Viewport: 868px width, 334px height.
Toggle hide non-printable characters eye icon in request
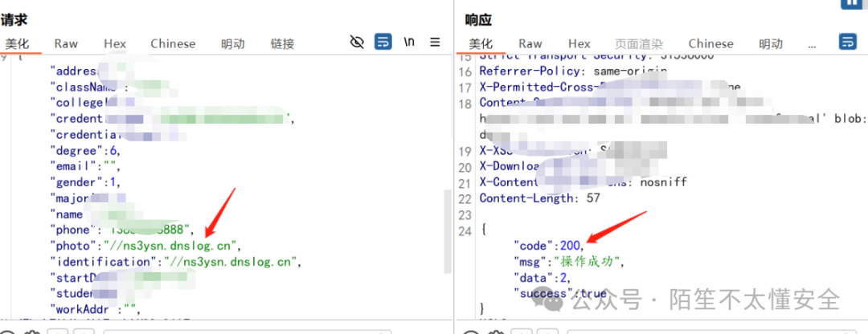(358, 42)
